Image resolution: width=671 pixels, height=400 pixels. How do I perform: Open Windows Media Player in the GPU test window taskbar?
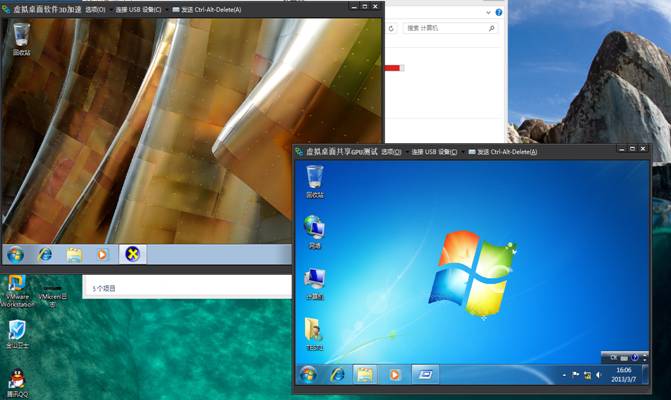pyautogui.click(x=394, y=375)
